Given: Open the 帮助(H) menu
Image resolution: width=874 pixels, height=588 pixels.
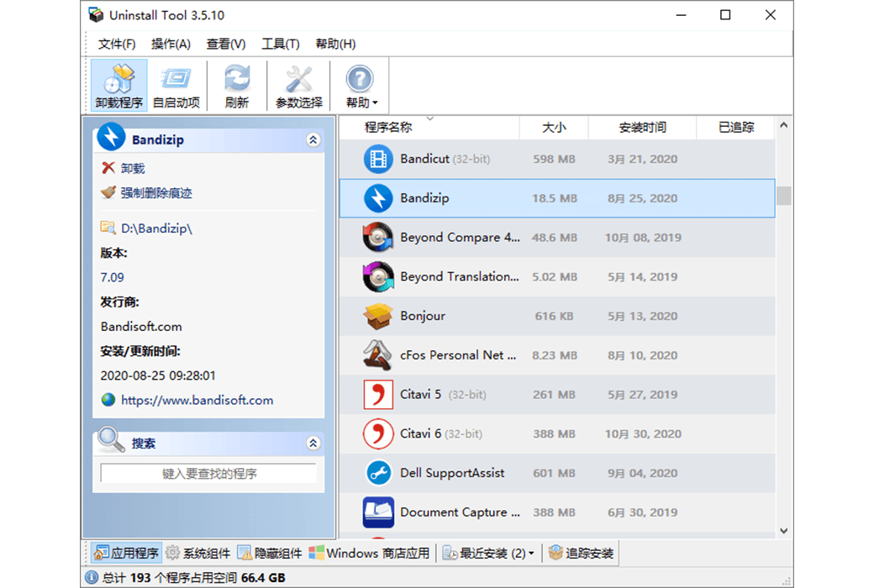Looking at the screenshot, I should [335, 44].
